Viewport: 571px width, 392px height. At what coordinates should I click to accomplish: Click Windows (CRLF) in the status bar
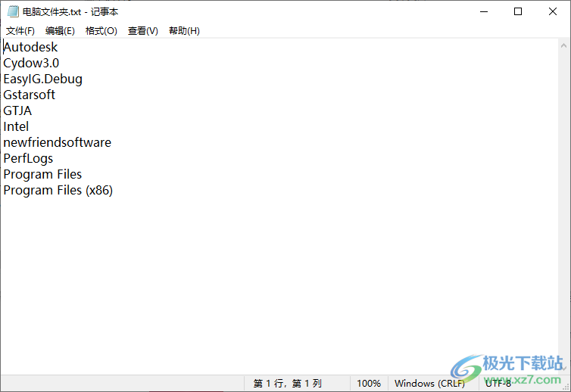(x=429, y=384)
